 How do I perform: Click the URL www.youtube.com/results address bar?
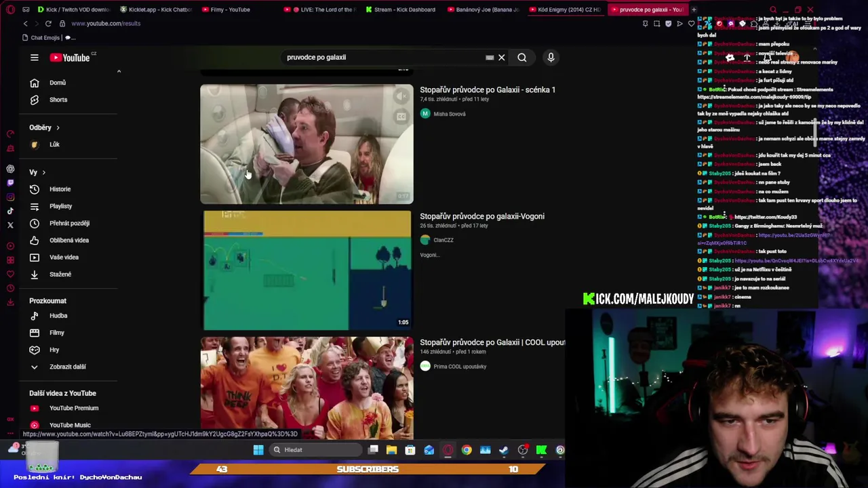[x=106, y=24]
